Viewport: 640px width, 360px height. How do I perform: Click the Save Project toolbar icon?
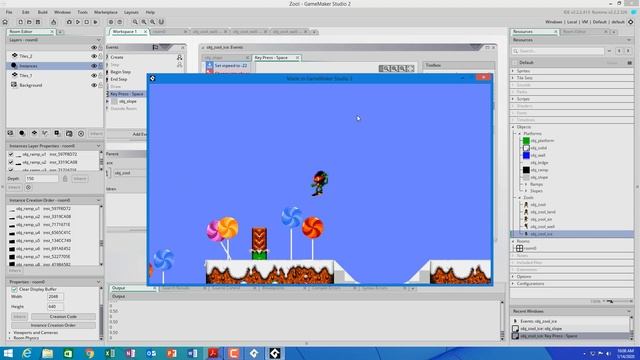pos(38,22)
